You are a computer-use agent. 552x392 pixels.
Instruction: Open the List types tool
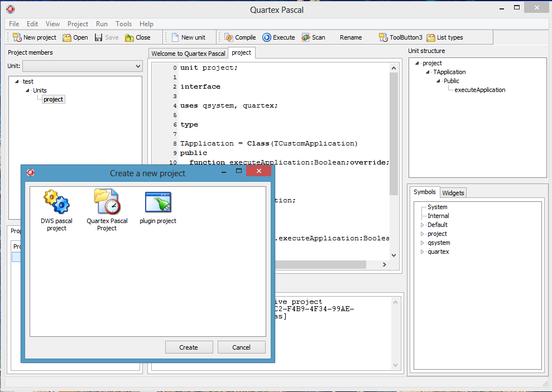tap(444, 37)
